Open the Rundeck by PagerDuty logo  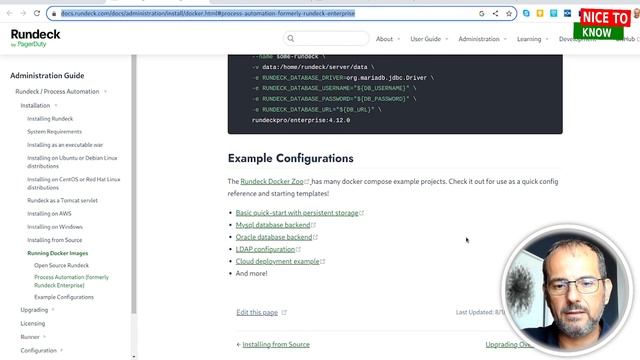[x=36, y=38]
